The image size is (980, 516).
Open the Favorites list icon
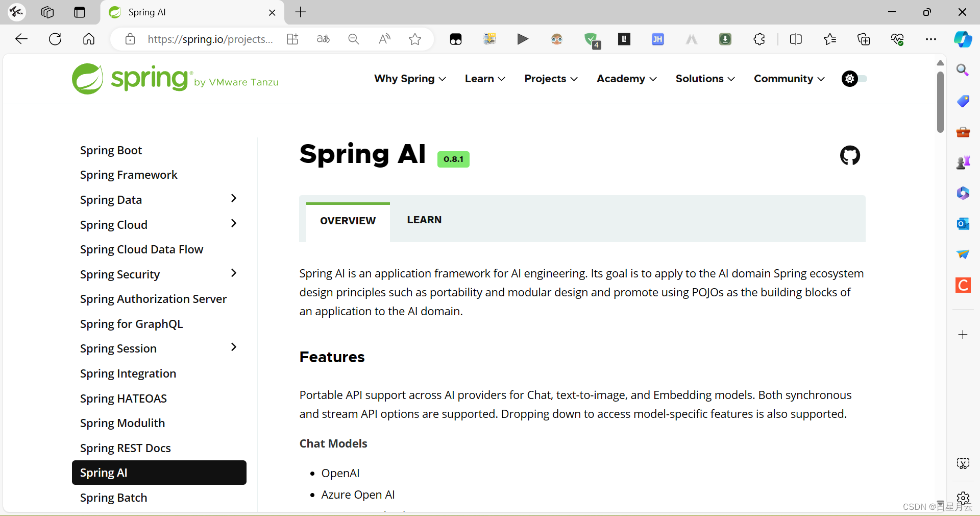point(830,39)
